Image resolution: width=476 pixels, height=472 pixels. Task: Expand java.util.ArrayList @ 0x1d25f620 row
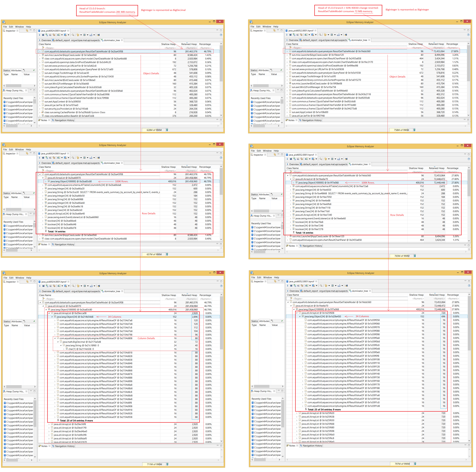point(297,413)
